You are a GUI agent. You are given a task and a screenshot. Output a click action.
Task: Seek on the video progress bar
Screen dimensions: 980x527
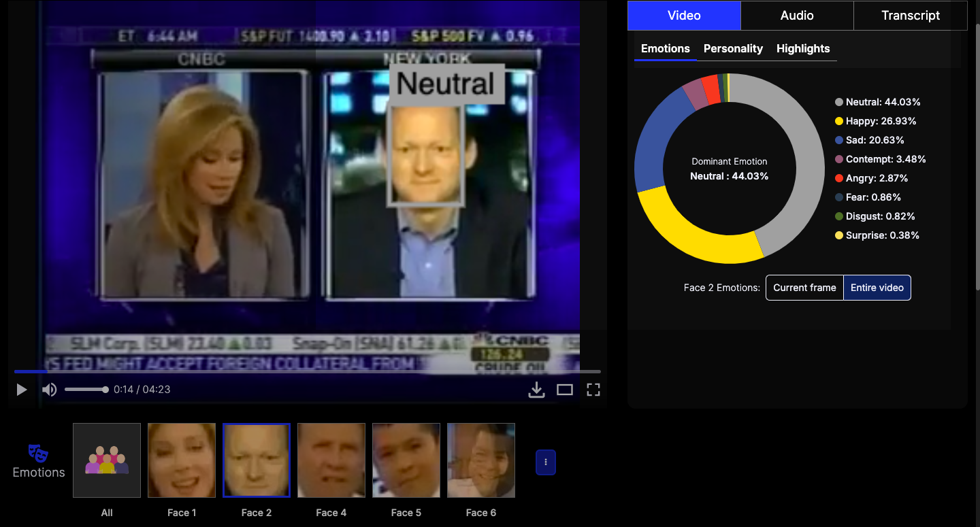(x=308, y=371)
